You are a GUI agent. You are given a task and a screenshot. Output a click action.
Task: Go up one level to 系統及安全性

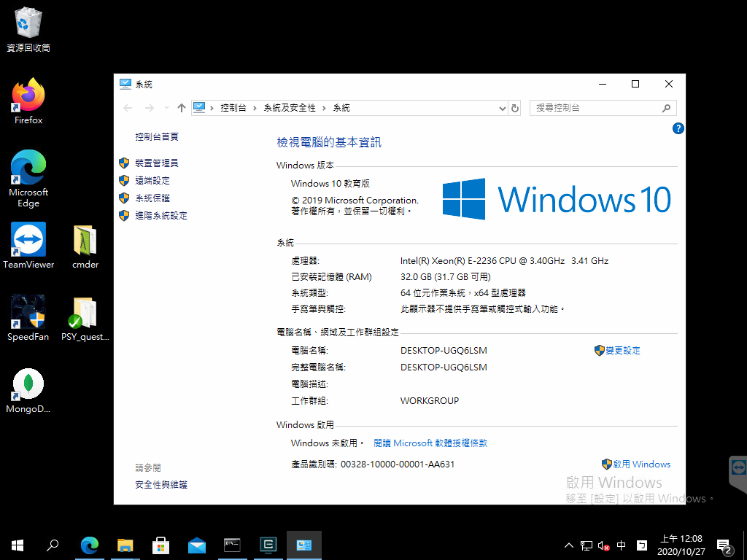click(x=181, y=108)
